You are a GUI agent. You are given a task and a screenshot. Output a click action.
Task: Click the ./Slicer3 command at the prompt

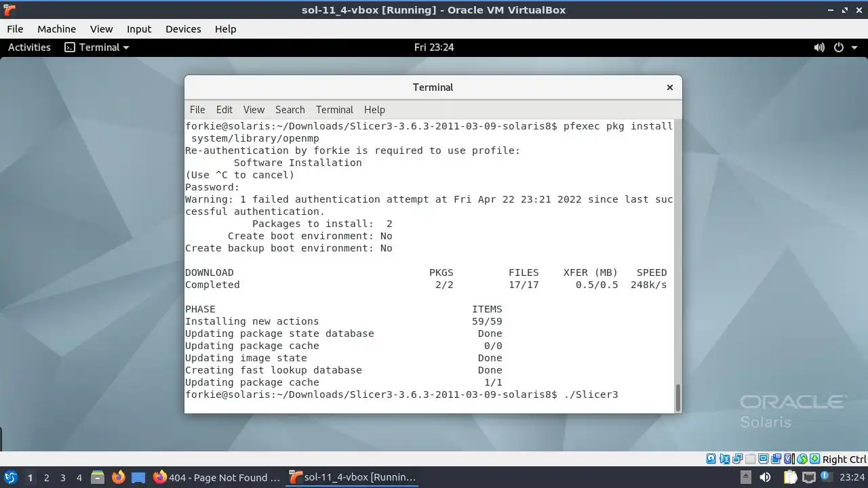point(591,394)
